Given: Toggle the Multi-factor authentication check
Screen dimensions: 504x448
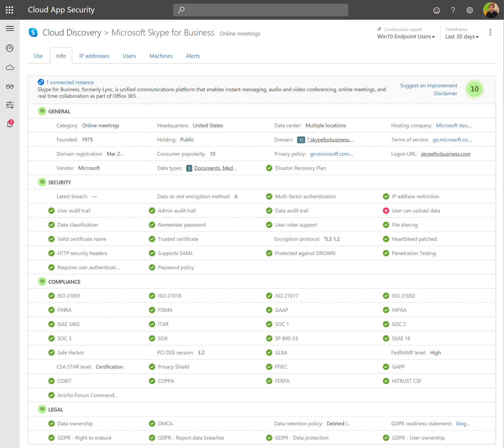Looking at the screenshot, I should [x=269, y=196].
